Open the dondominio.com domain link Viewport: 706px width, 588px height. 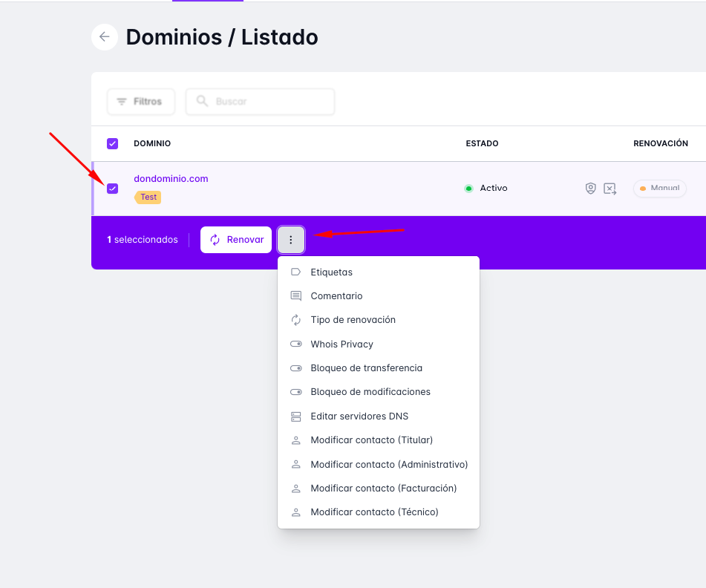point(171,179)
